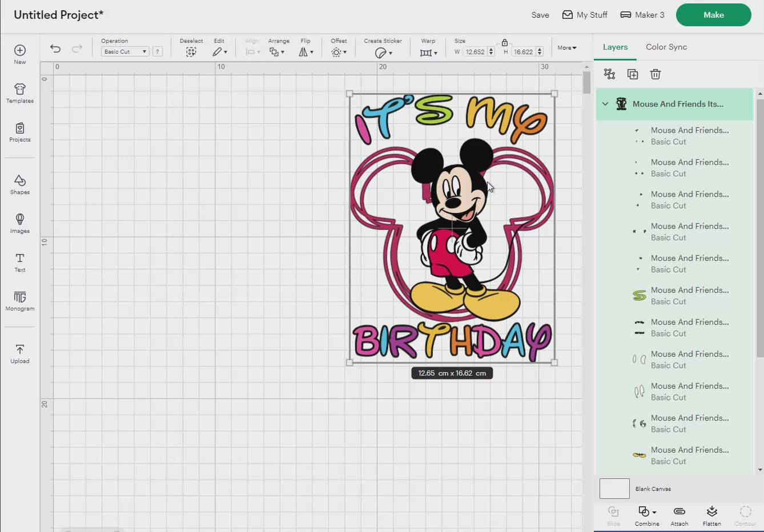764x532 pixels.
Task: Open the Monogram tool
Action: pos(20,301)
